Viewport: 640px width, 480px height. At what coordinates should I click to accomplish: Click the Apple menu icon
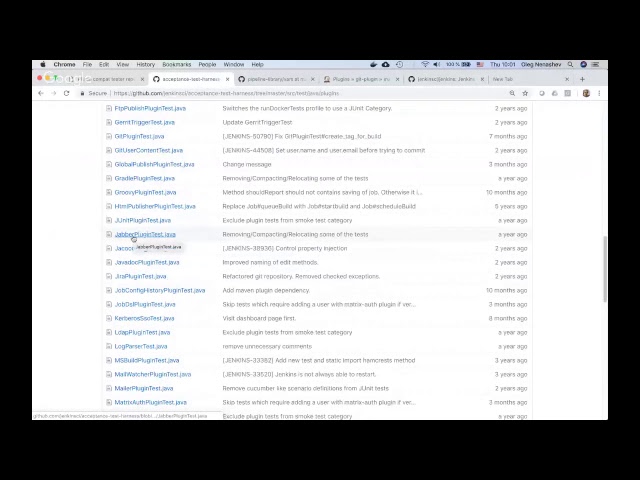[43, 64]
